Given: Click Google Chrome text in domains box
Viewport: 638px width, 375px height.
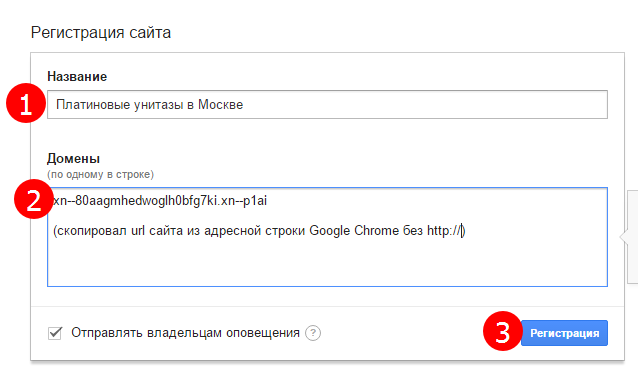Looking at the screenshot, I should (354, 231).
